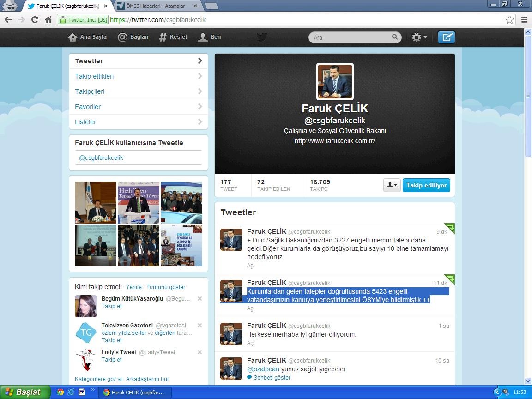
Task: Open Begüm KütükYaşaroğlu's avatar photo
Action: [x=86, y=306]
